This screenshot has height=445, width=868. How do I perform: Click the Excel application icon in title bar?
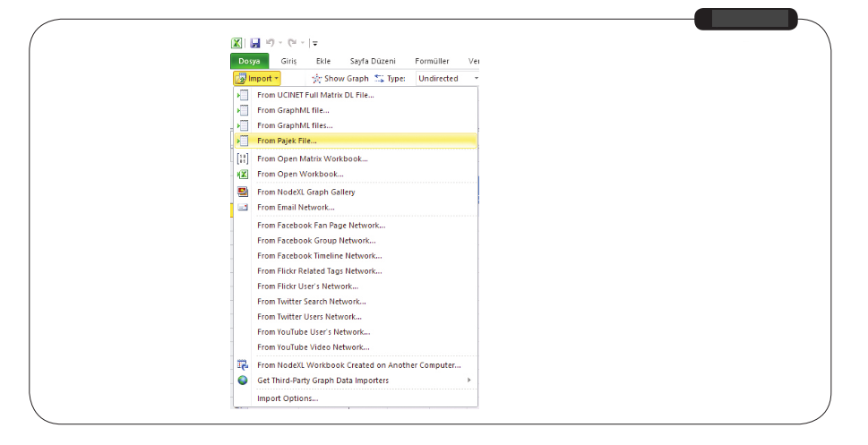[237, 43]
